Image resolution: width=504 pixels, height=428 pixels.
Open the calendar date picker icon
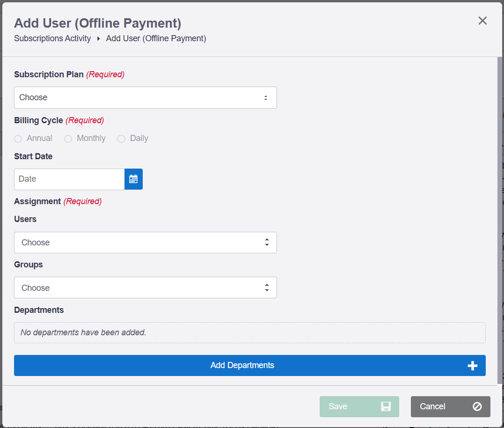click(133, 179)
